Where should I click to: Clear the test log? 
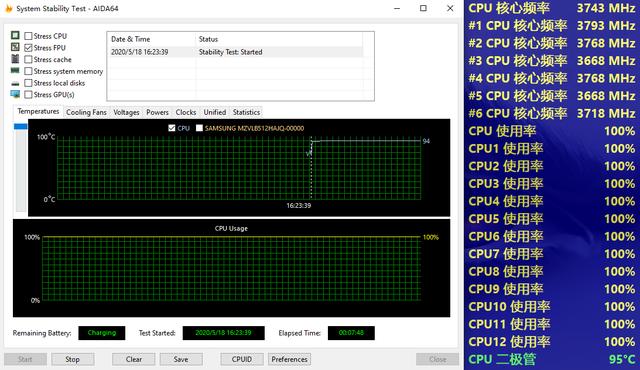tap(134, 359)
